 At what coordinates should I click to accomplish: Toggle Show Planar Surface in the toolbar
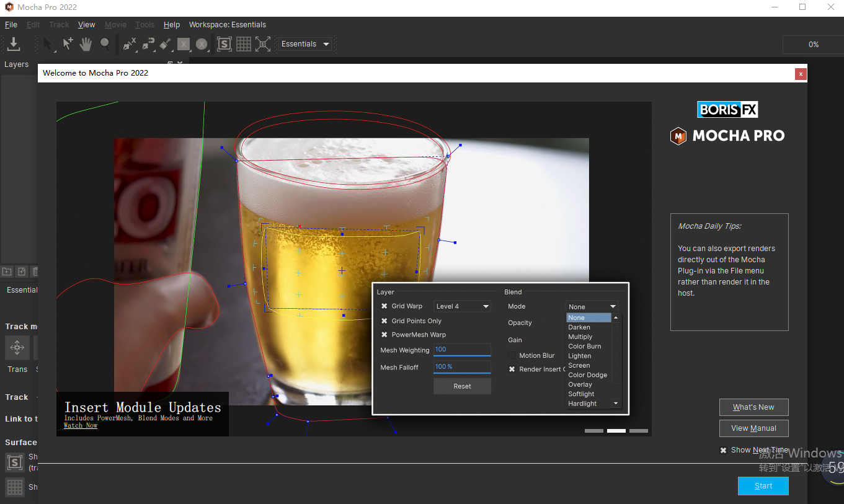click(224, 44)
